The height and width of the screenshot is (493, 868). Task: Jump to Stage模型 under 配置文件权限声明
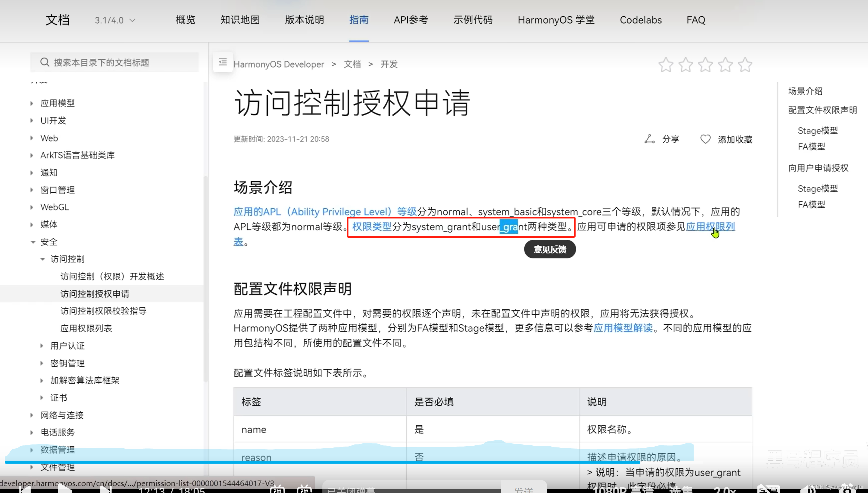point(818,131)
